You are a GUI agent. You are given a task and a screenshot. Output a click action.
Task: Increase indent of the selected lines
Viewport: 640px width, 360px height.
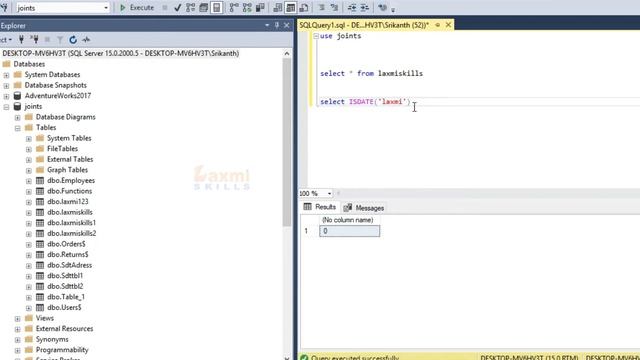pyautogui.click(x=365, y=8)
